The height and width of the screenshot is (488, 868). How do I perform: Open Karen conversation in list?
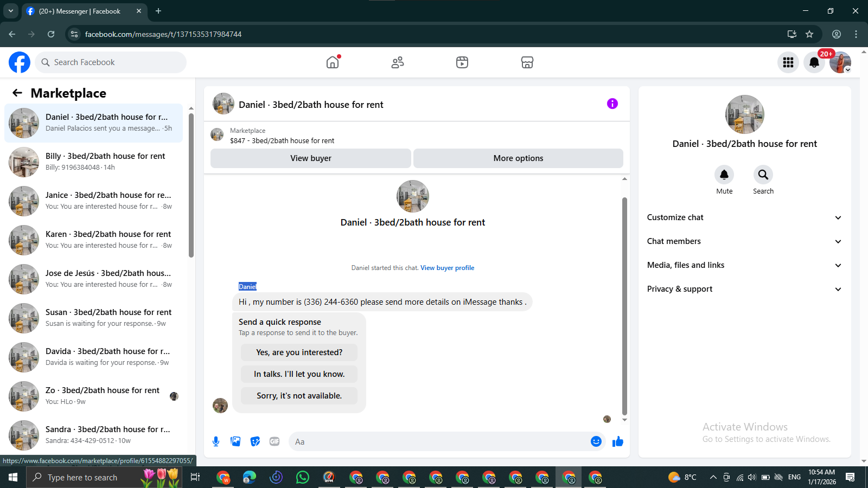click(x=93, y=240)
